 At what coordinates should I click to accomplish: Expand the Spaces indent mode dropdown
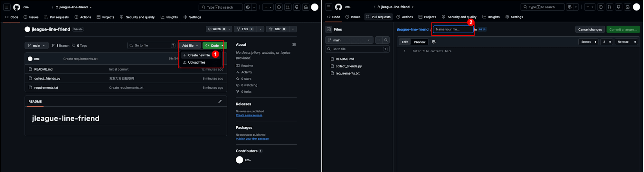coord(589,42)
